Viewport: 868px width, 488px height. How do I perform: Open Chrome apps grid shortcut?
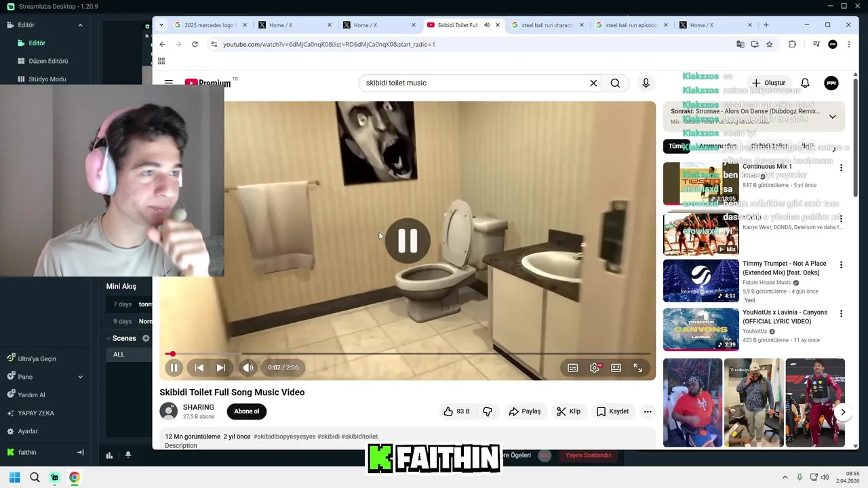click(161, 61)
